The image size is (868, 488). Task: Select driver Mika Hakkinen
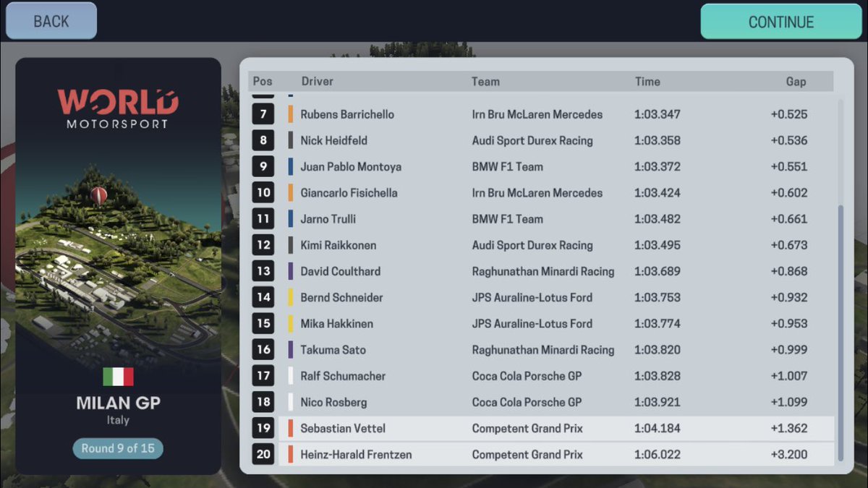337,323
